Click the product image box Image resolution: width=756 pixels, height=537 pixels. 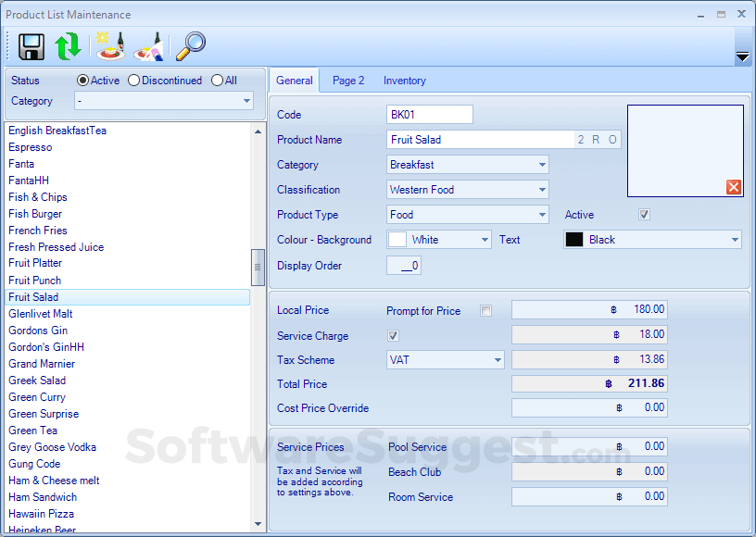click(x=686, y=151)
